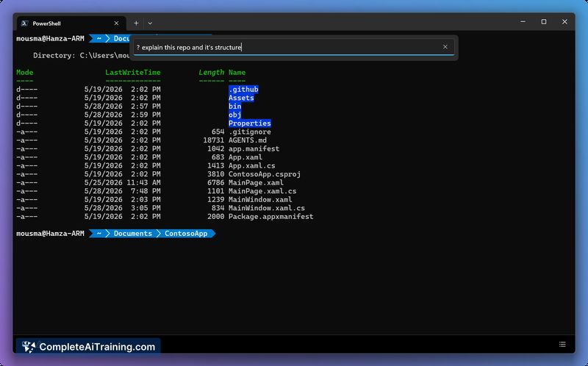Click the Name column header

[x=237, y=72]
